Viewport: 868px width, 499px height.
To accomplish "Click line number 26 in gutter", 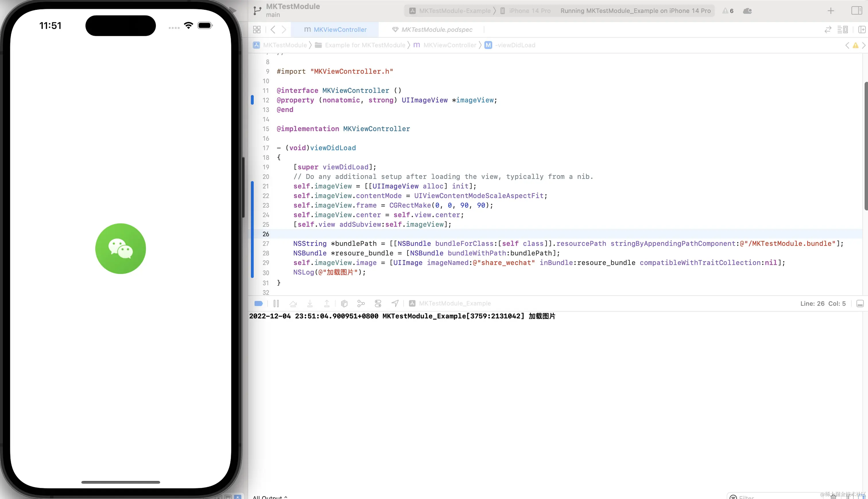I will pos(266,234).
